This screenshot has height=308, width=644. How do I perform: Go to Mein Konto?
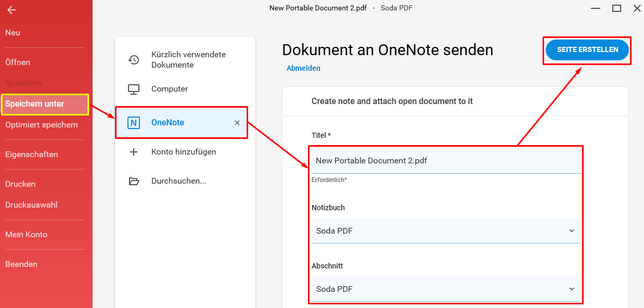click(x=26, y=235)
